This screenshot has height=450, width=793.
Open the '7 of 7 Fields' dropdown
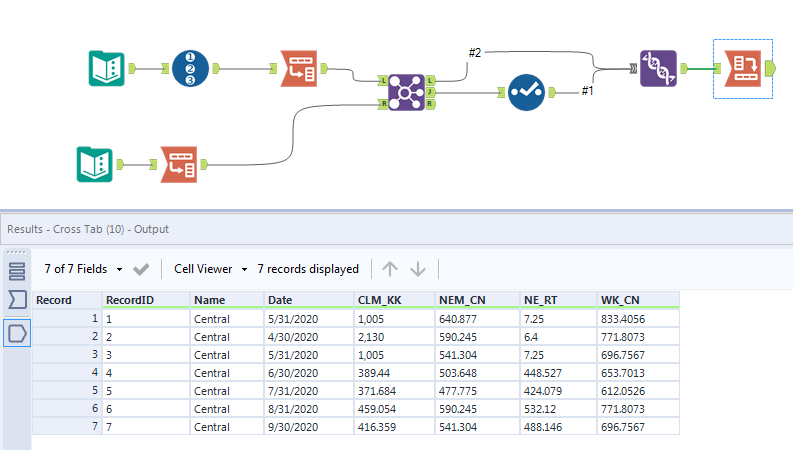click(x=84, y=269)
